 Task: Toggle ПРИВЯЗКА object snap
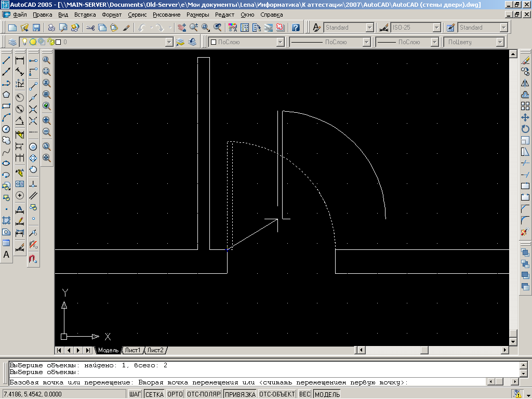[240, 394]
